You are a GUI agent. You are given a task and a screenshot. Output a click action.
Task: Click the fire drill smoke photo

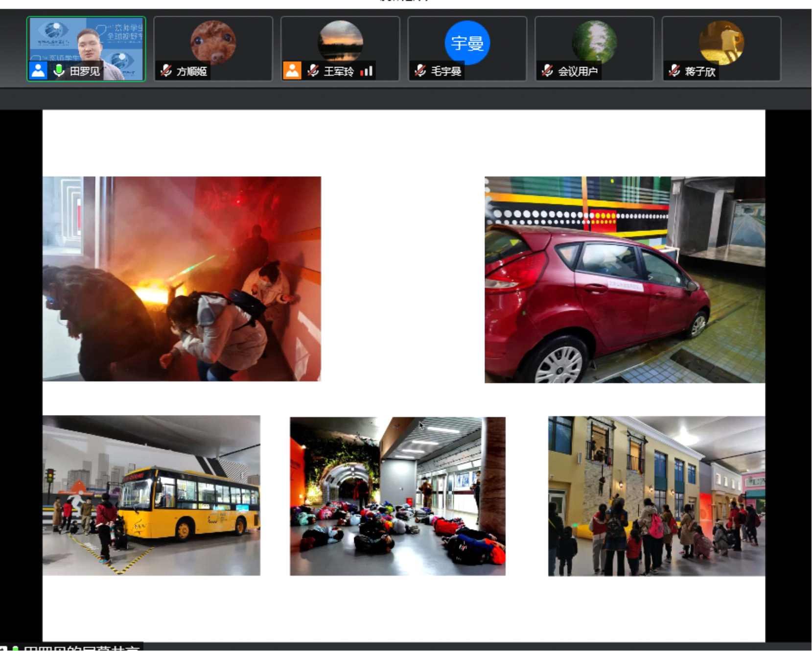182,279
